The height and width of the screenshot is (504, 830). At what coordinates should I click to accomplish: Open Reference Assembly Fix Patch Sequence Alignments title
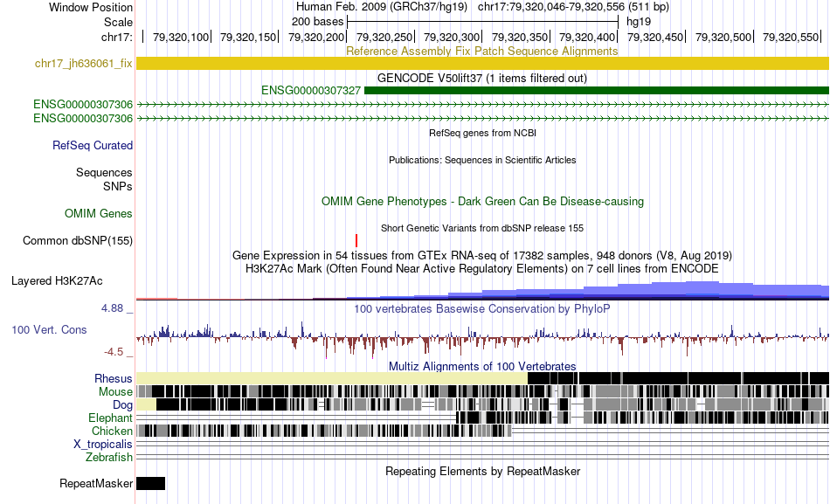[481, 51]
